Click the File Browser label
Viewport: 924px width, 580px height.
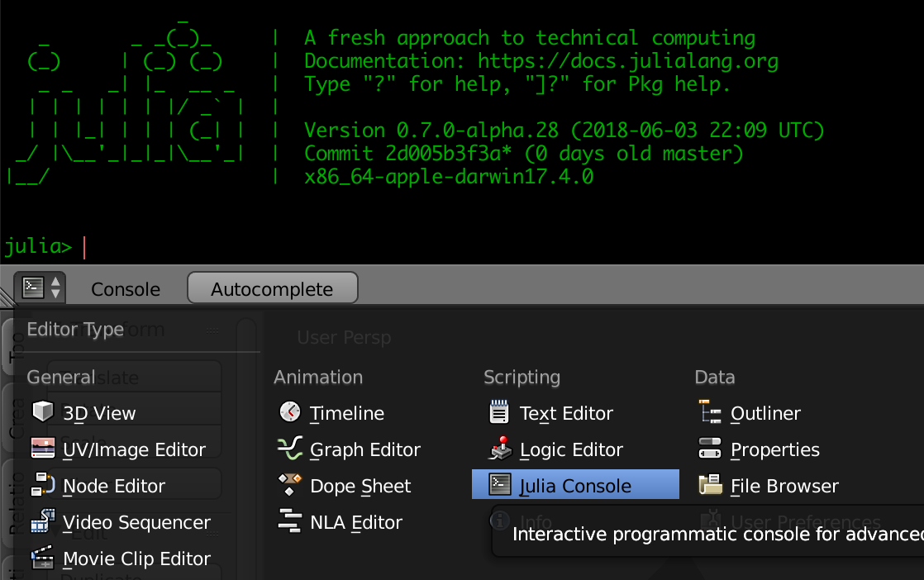tap(784, 486)
